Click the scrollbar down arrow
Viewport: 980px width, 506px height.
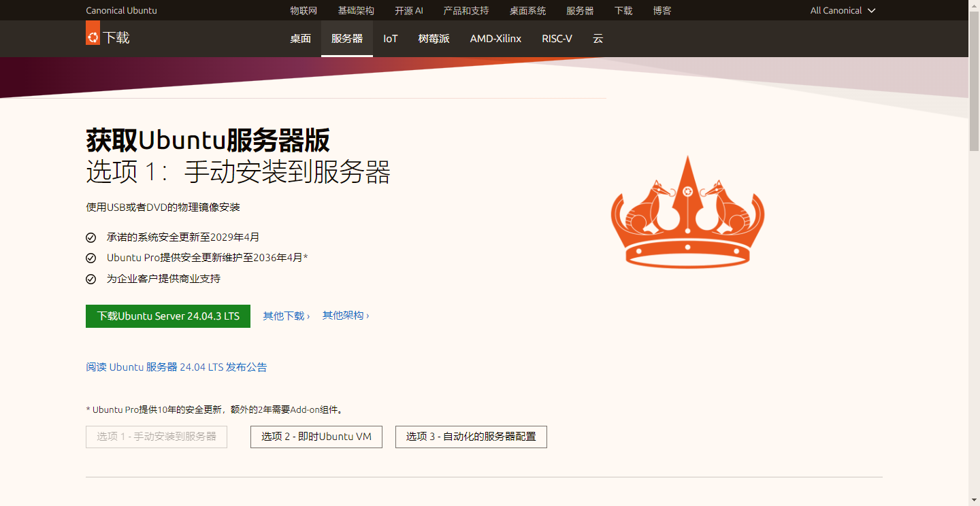tap(974, 501)
